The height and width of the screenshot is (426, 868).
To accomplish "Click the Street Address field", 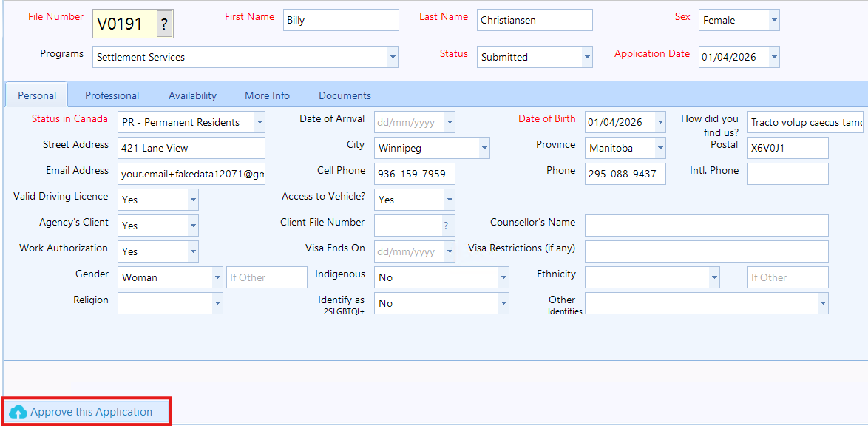I will pyautogui.click(x=191, y=148).
